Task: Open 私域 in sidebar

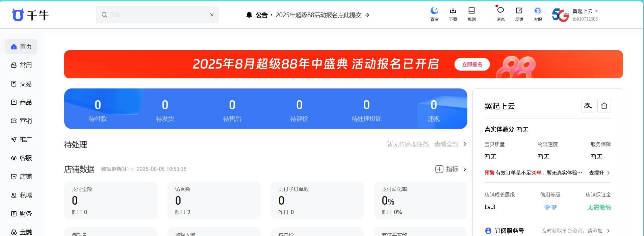Action: 21,195
